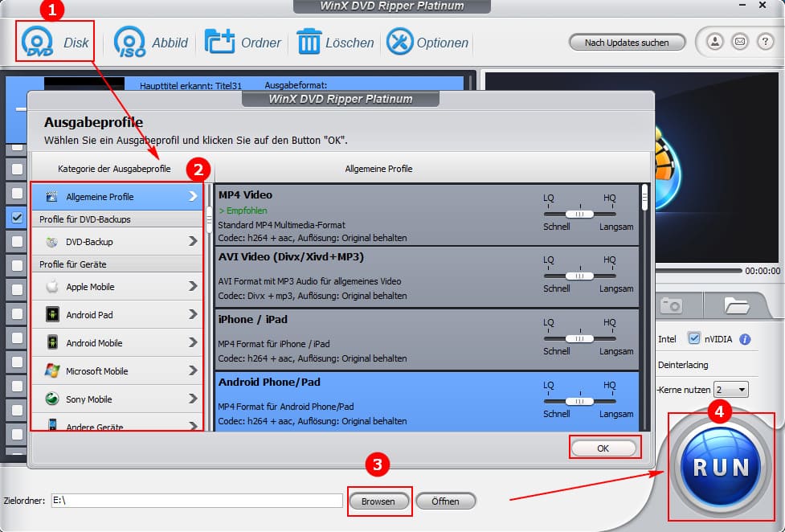Minimize the WinX DVD Ripper window
Viewport: 785px width, 532px height.
pos(742,5)
